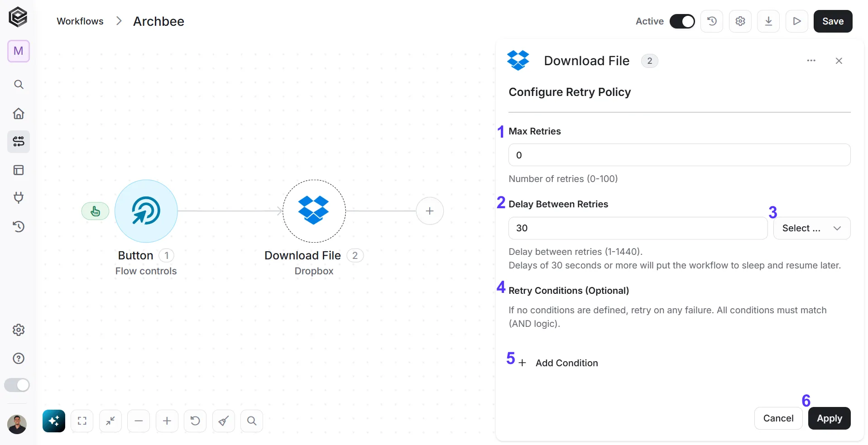
Task: Zoom in the canvas with plus
Action: click(167, 421)
